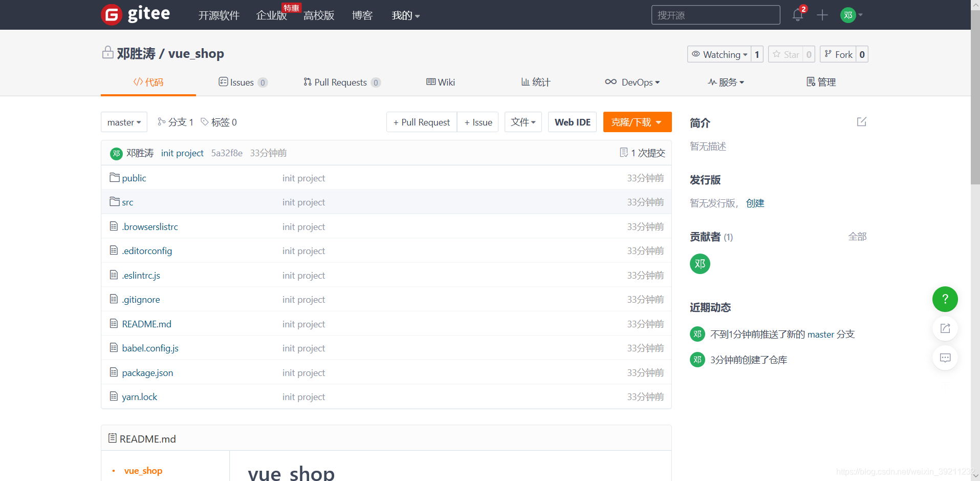Open the floating feedback chat icon
The height and width of the screenshot is (481, 980).
click(x=945, y=358)
